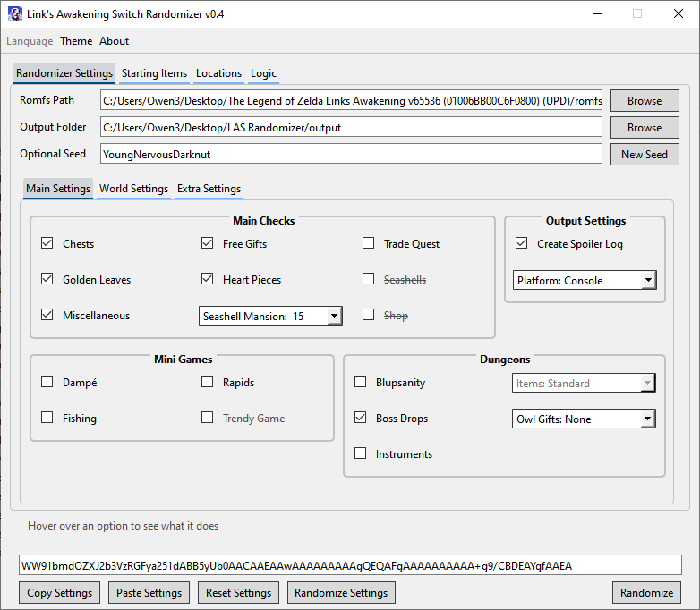The width and height of the screenshot is (700, 610).
Task: Enable the Dampé mini game checkbox
Action: pos(47,382)
